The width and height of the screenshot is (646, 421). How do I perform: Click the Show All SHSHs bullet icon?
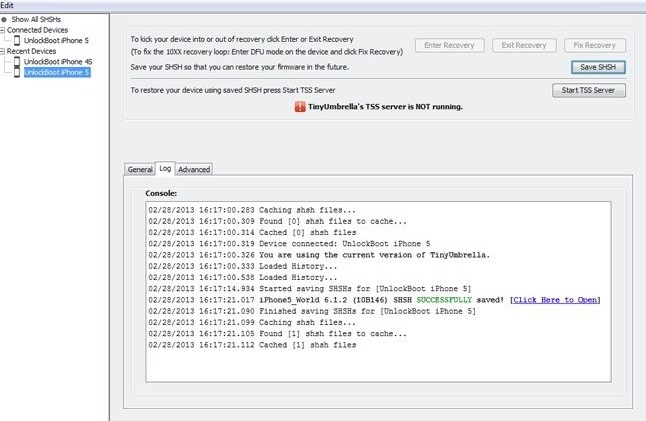(x=5, y=19)
